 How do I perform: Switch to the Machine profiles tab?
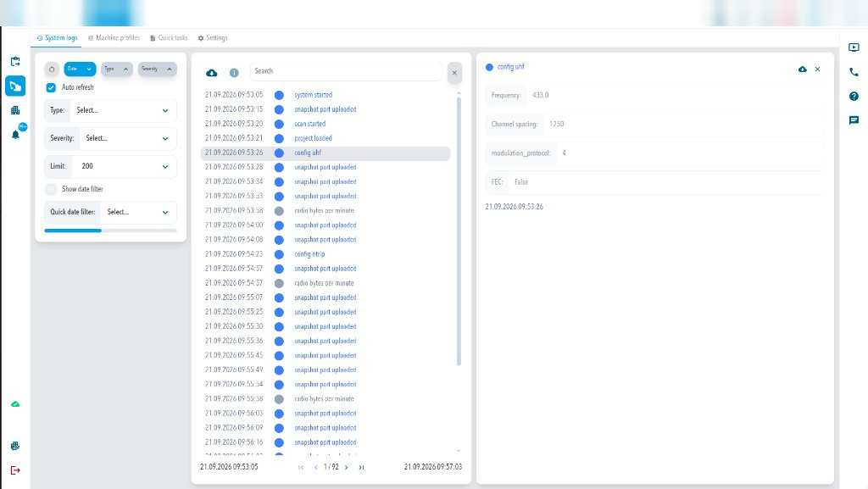[114, 37]
